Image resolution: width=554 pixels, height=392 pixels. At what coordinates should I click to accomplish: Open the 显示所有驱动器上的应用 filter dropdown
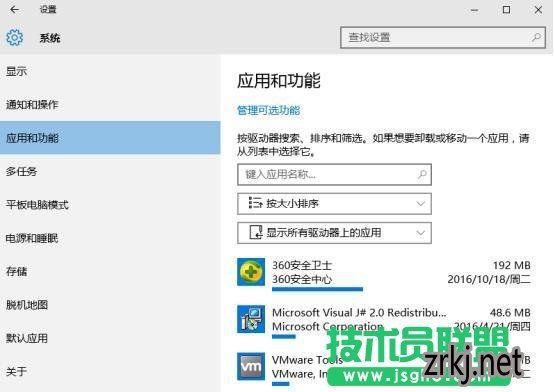click(x=334, y=233)
